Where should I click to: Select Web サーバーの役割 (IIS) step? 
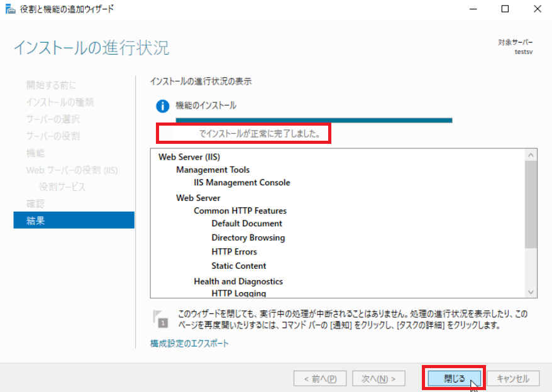pos(72,170)
